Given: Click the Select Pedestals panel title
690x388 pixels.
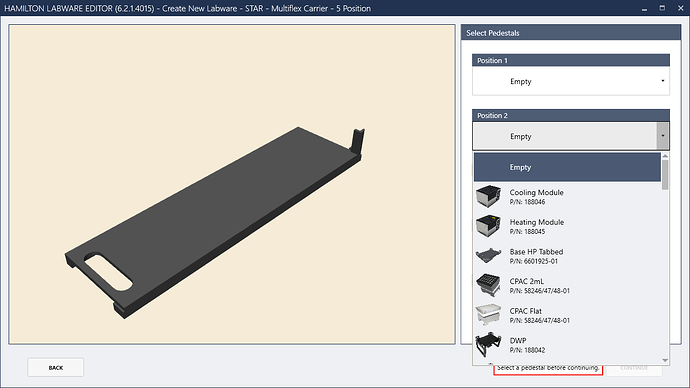Looking at the screenshot, I should pos(493,33).
